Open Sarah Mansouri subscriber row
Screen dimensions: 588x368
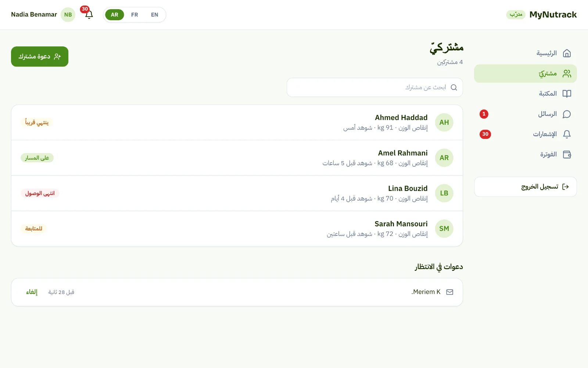click(237, 229)
